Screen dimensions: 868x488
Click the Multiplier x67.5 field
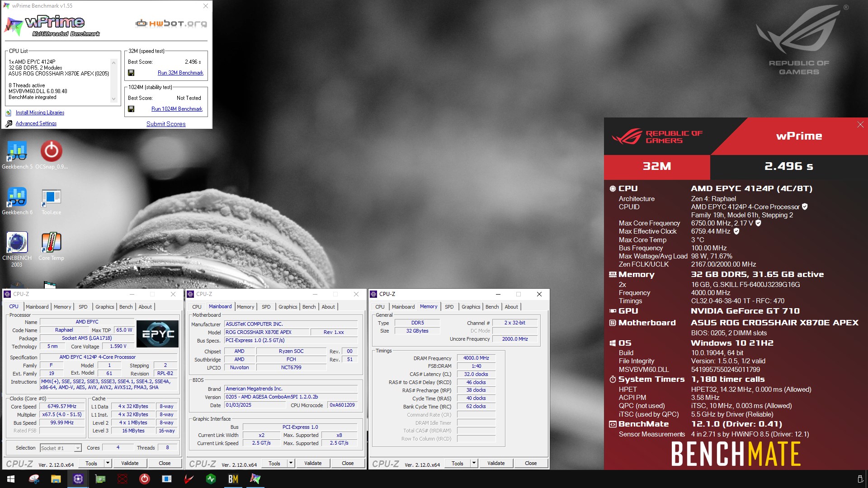pyautogui.click(x=62, y=414)
